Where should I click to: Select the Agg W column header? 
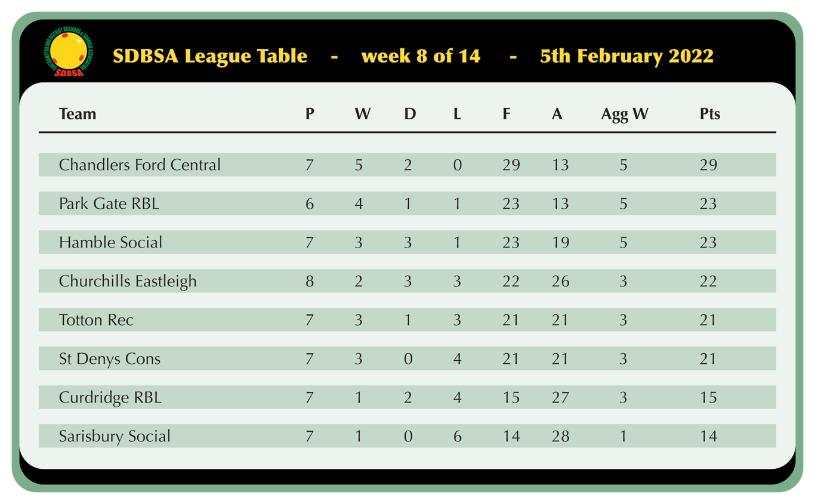point(625,114)
